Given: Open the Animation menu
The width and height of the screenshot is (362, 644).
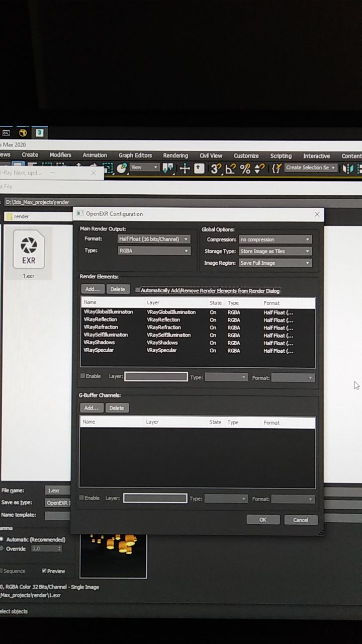Looking at the screenshot, I should 95,155.
